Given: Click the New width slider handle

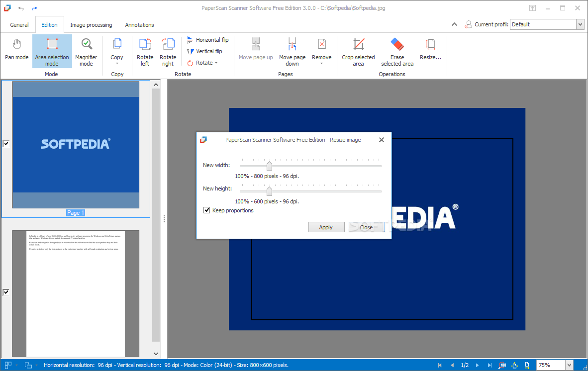Looking at the screenshot, I should (x=269, y=166).
